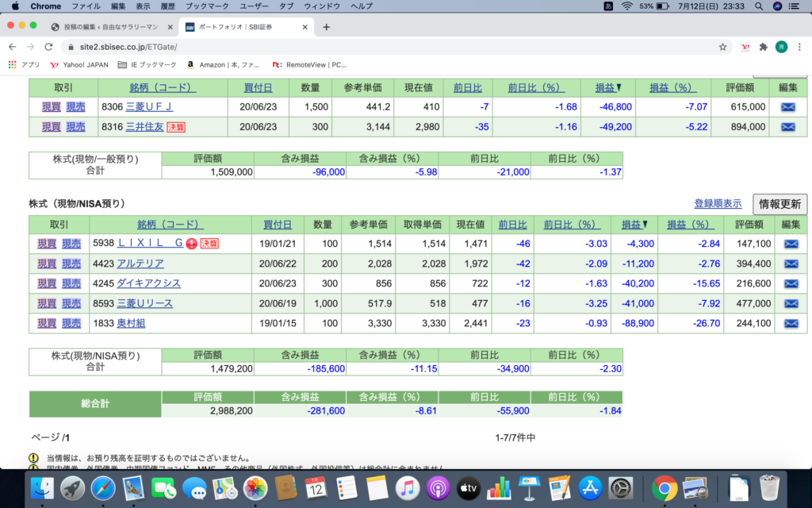Click the mail edit icon for LIXIL G row
The image size is (812, 508).
[791, 244]
